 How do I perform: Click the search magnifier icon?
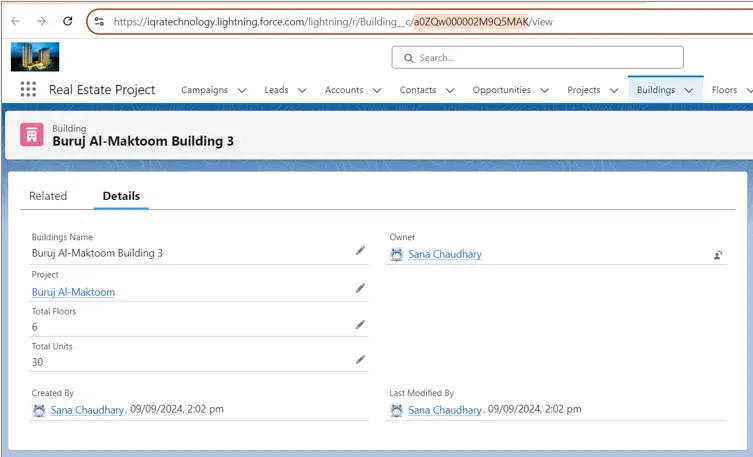[x=409, y=58]
